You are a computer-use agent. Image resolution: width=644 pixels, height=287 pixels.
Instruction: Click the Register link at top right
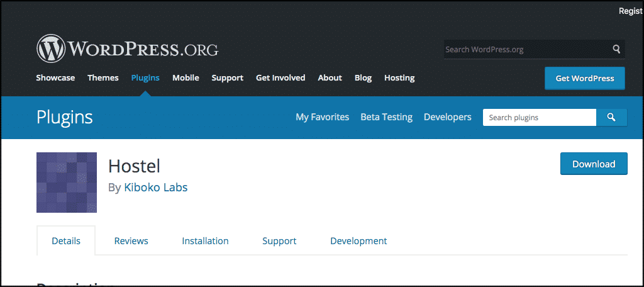pyautogui.click(x=631, y=11)
